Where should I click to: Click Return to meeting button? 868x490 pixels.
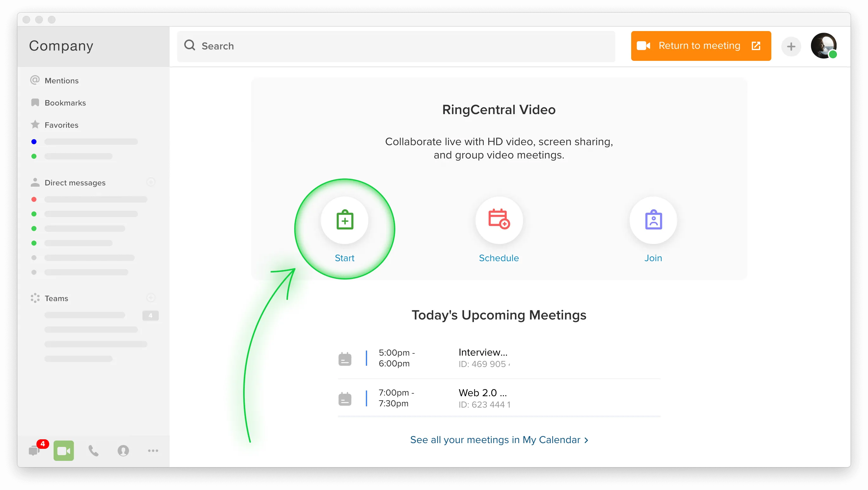click(701, 46)
